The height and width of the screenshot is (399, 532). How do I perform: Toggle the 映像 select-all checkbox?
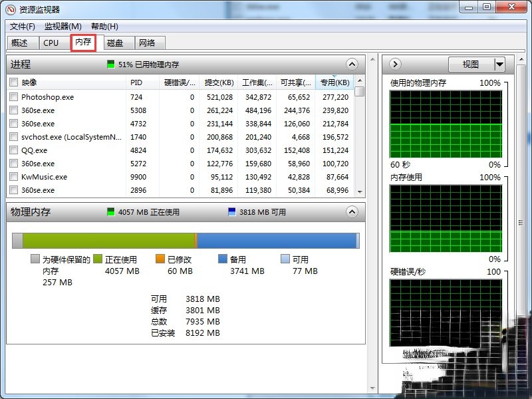click(x=14, y=82)
